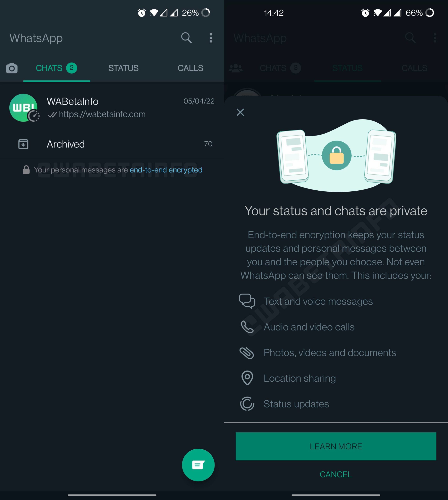Open WhatsApp overflow menu (three dots)
The image size is (448, 500).
(x=211, y=38)
